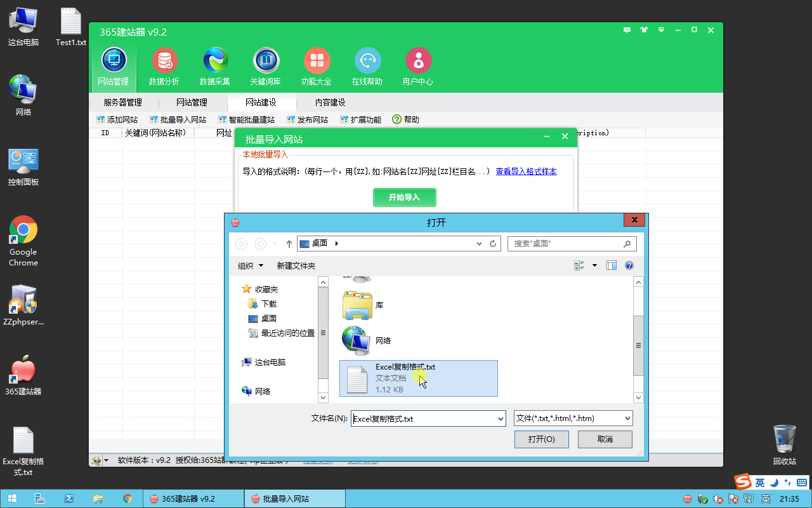Open the title bar dropdown menu icon

pyautogui.click(x=662, y=30)
